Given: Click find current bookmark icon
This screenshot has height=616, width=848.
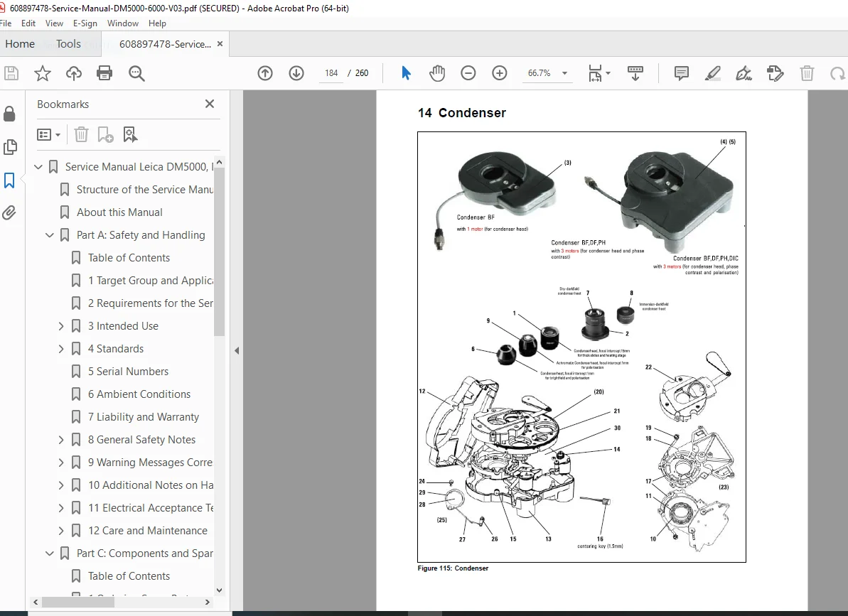Looking at the screenshot, I should pyautogui.click(x=130, y=134).
